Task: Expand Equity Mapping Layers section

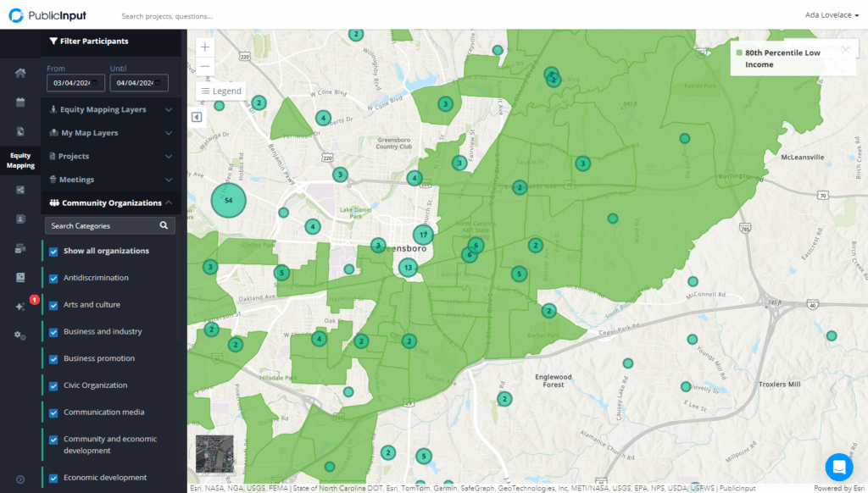Action: pos(111,110)
